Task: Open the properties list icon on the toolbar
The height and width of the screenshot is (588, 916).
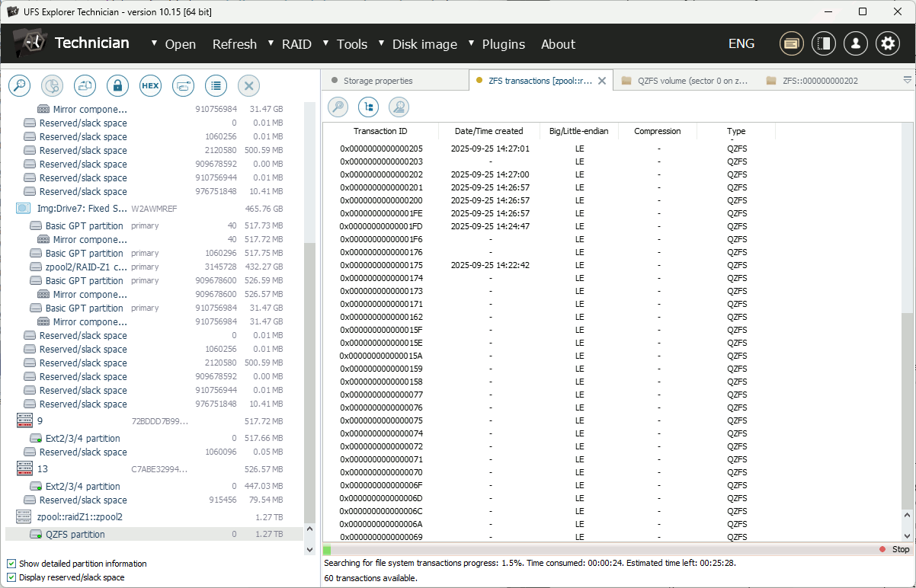Action: 216,85
